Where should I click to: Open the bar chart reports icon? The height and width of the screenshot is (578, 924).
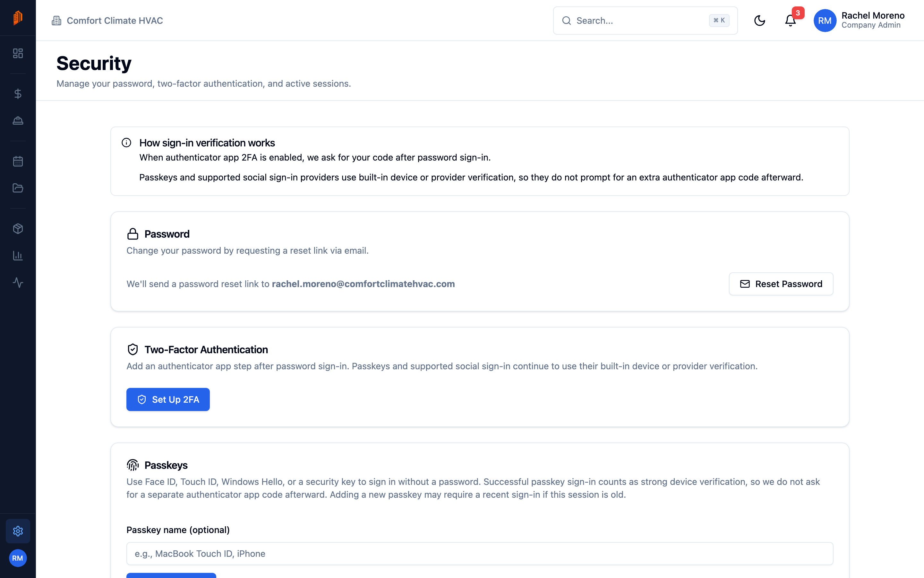[18, 256]
